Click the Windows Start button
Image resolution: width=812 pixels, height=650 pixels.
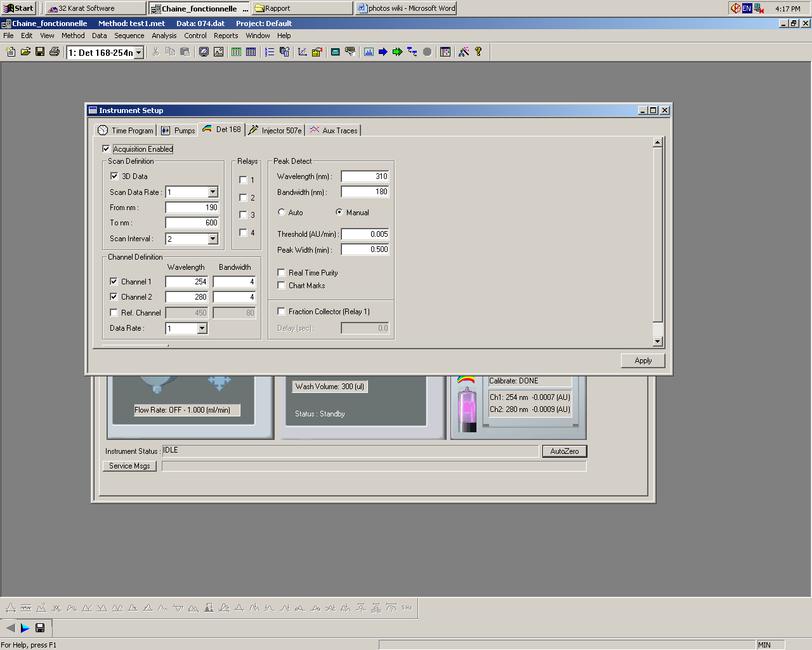[x=18, y=8]
